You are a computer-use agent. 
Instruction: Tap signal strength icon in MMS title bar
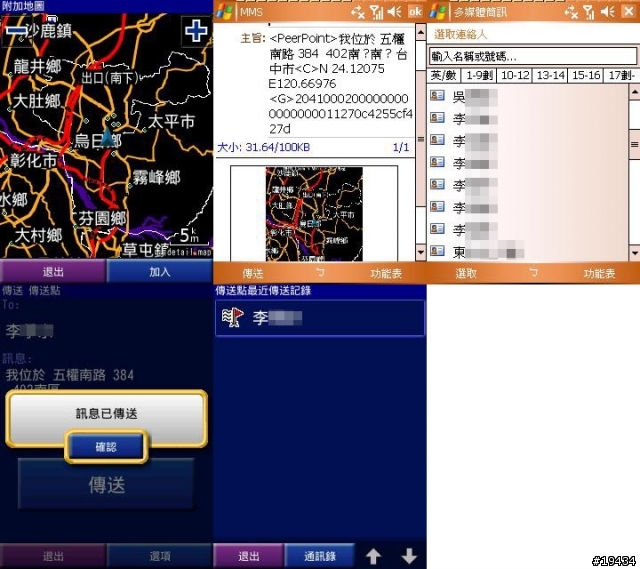tap(376, 12)
